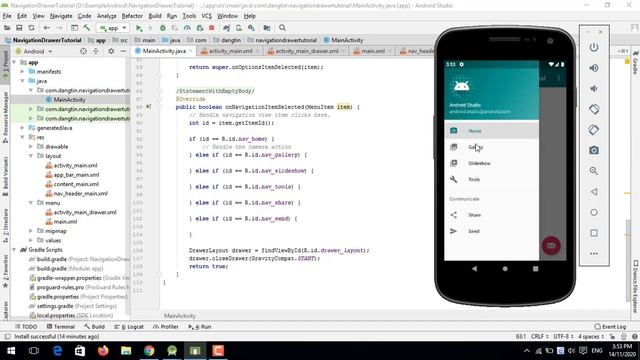The image size is (640, 360).
Task: Open the TODO tool window
Action: pyautogui.click(x=26, y=327)
